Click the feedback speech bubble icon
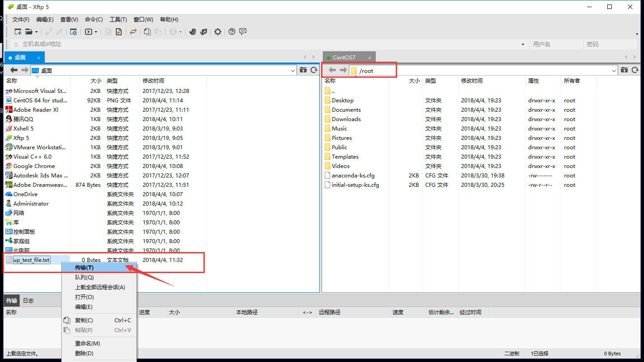644x362 pixels. (x=243, y=32)
